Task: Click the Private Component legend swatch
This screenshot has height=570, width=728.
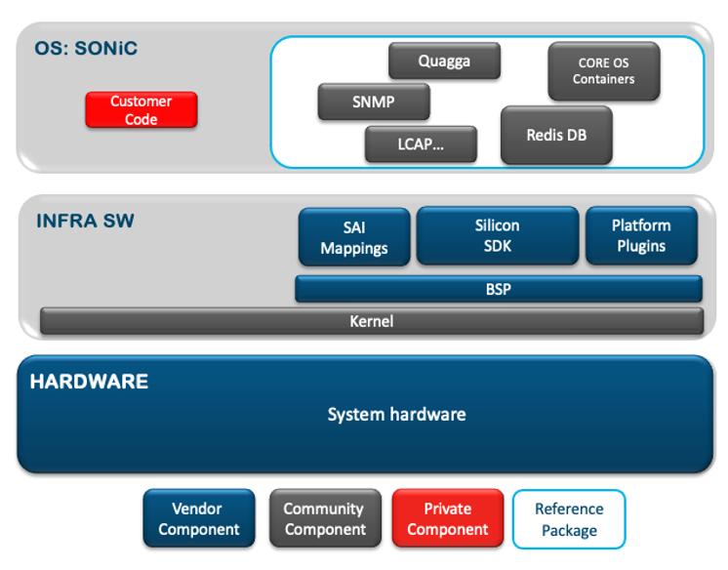Action: 447,519
